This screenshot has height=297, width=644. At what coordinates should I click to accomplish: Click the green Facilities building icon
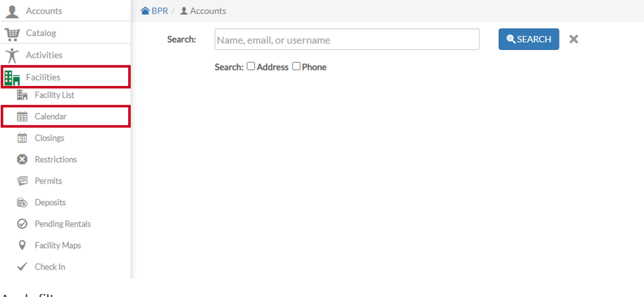(x=12, y=78)
